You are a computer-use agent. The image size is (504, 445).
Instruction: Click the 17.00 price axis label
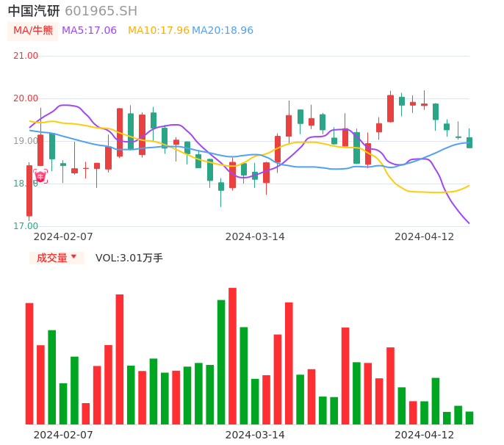tap(26, 226)
